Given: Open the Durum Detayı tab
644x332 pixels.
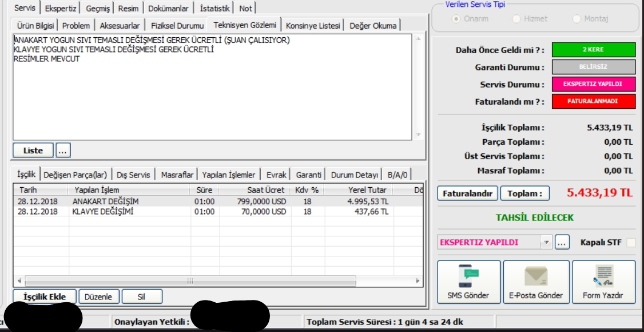Looking at the screenshot, I should pyautogui.click(x=354, y=175).
